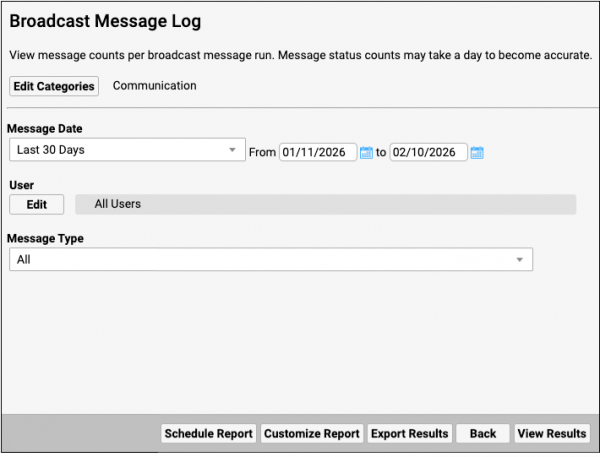This screenshot has height=457, width=600.
Task: Click the Communication category label
Action: [154, 86]
